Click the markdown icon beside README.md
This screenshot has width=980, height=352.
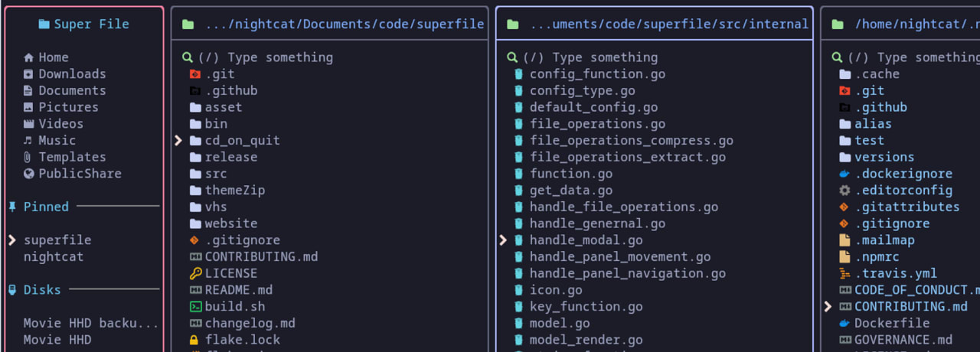pyautogui.click(x=195, y=290)
